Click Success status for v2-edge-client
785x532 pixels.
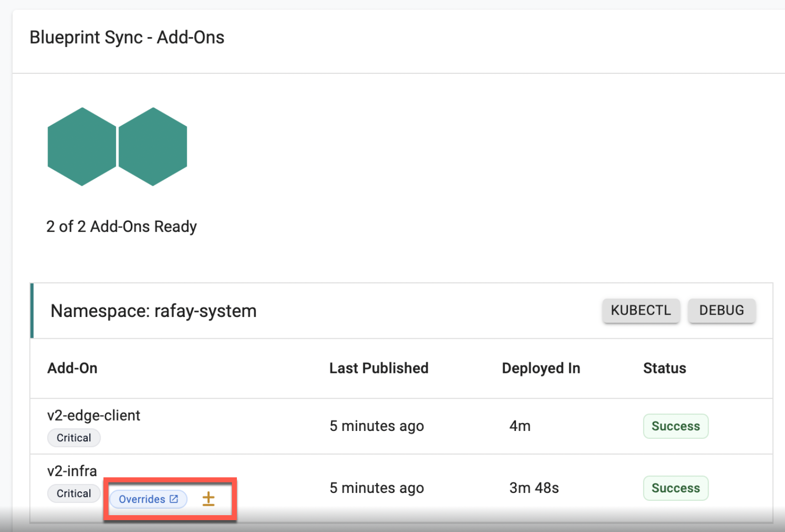pyautogui.click(x=675, y=426)
